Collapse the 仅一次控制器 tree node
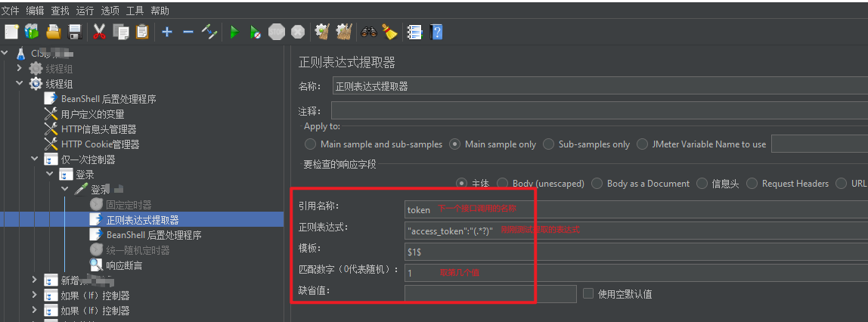868x322 pixels. point(35,159)
